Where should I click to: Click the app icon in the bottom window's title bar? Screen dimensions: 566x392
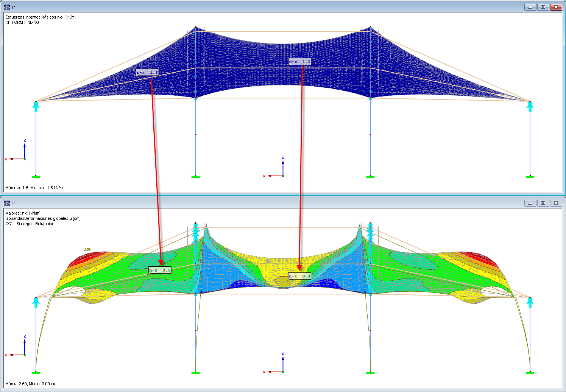[x=7, y=203]
